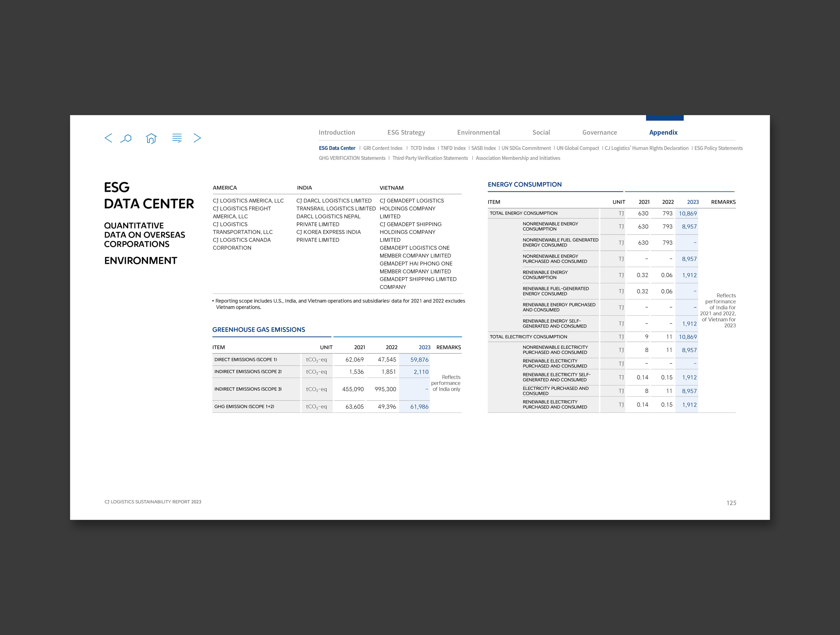Switch to ESG Strategy tab
Viewport: 840px width, 635px height.
406,133
